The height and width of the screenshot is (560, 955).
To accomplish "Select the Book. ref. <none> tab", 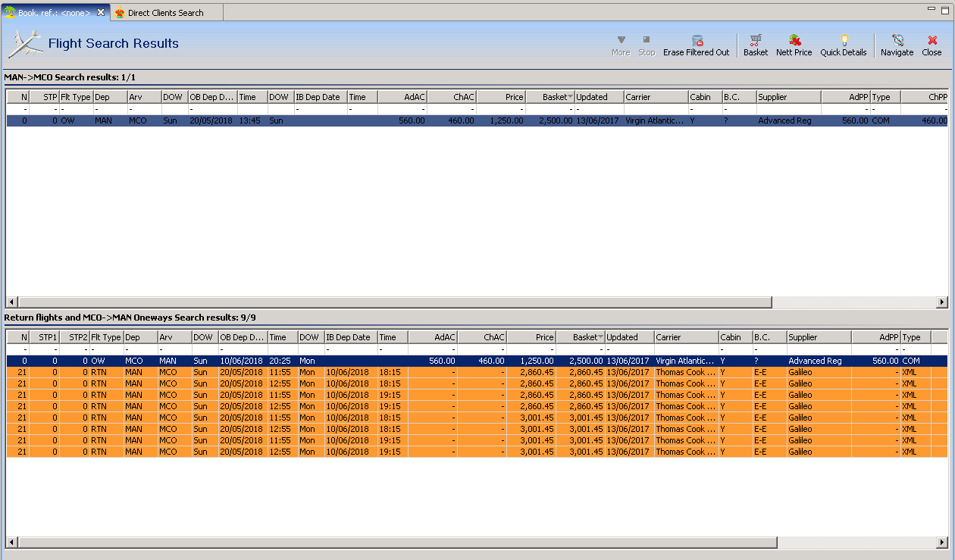I will click(55, 13).
